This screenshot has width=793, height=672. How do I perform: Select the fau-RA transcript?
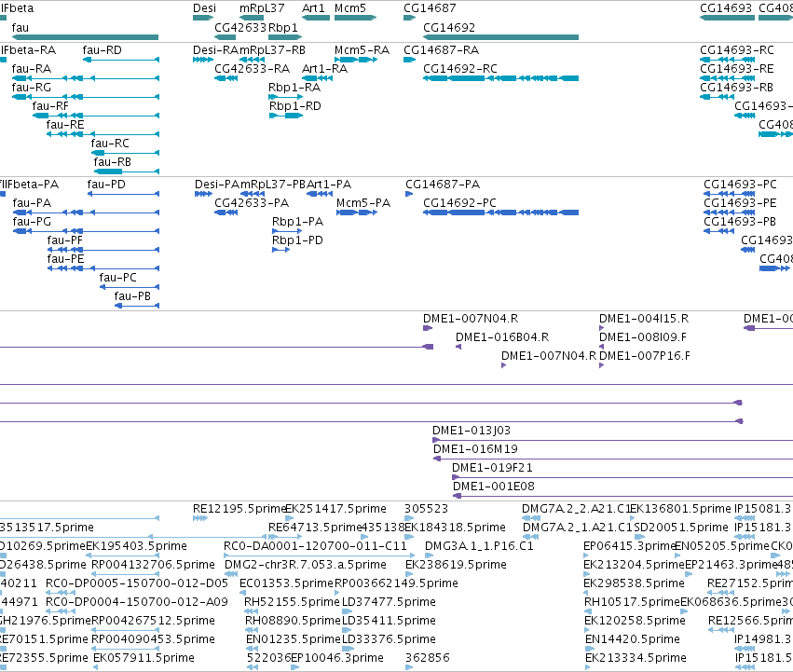(x=86, y=78)
